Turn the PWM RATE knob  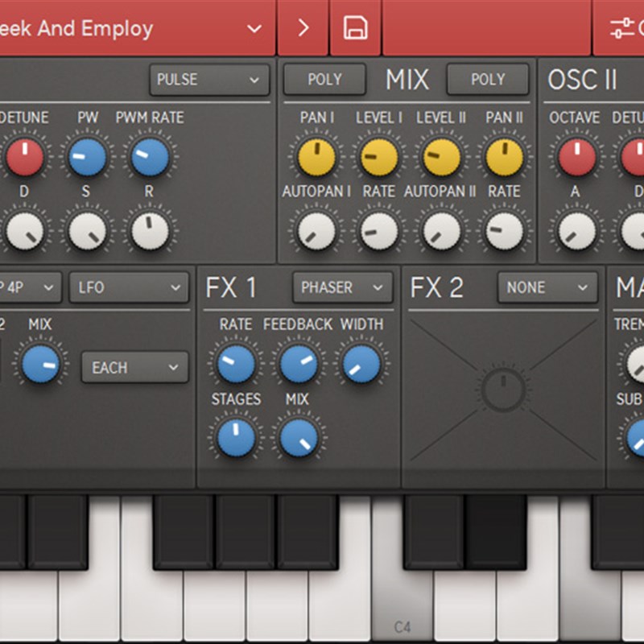[148, 157]
